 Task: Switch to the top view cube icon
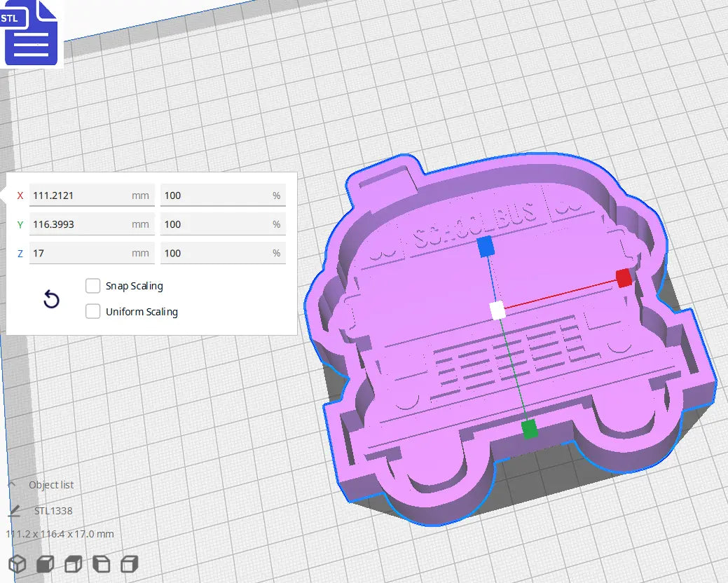tap(73, 564)
